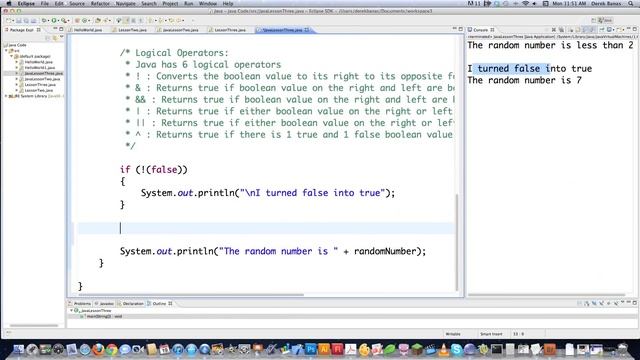The height and width of the screenshot is (360, 640).
Task: Select HelloWorld.java in Package Explorer
Action: (38, 62)
